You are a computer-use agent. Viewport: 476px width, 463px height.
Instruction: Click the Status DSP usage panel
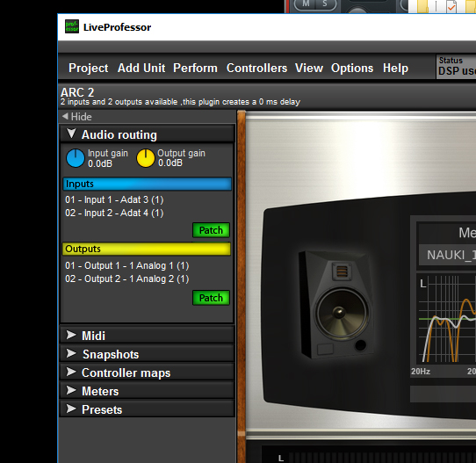456,67
